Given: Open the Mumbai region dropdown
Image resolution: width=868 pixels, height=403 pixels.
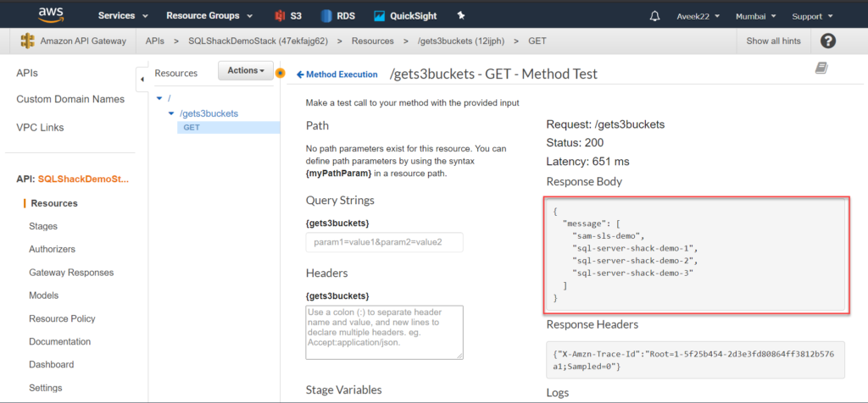Looking at the screenshot, I should 755,16.
